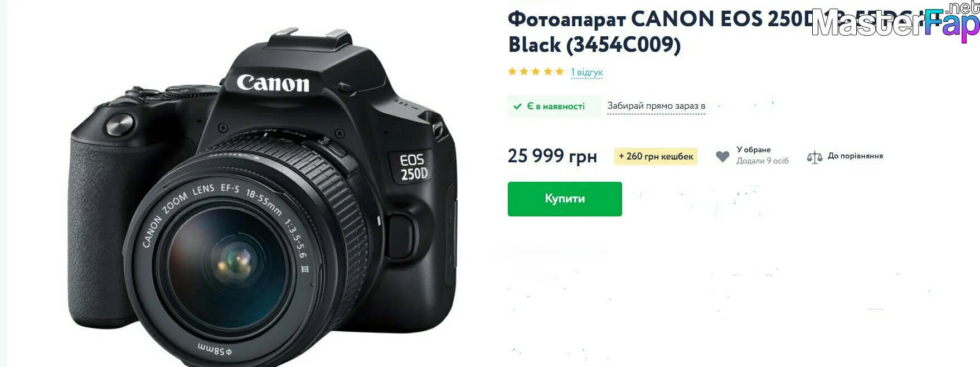Select the fifth rating star
Image resolution: width=980 pixels, height=367 pixels.
[560, 71]
